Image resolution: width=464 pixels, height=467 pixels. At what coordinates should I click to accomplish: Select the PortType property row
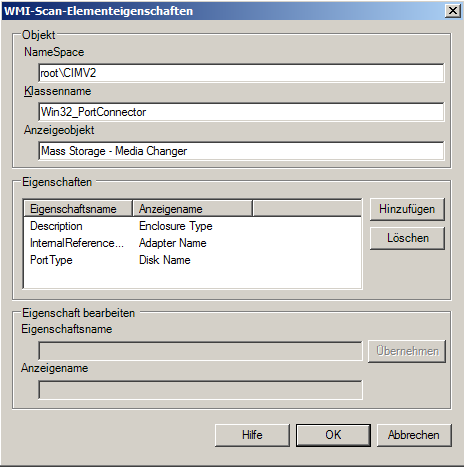(x=192, y=260)
